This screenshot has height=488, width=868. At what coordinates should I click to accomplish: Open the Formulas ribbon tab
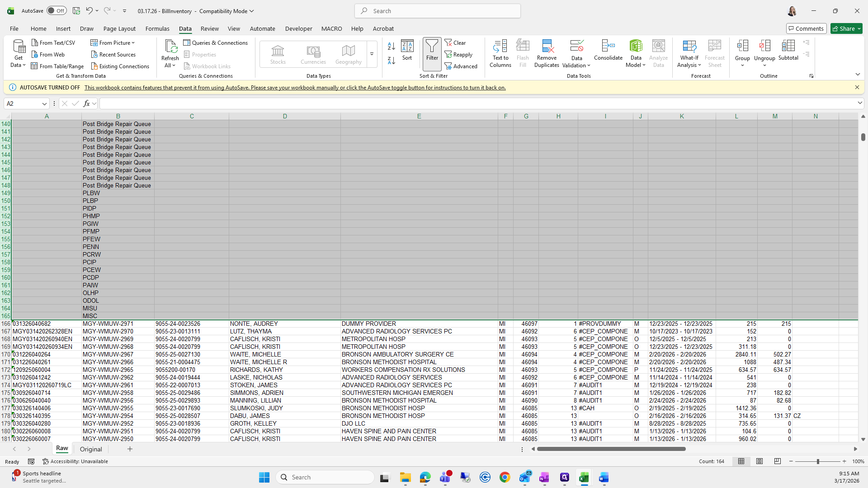tap(157, 28)
